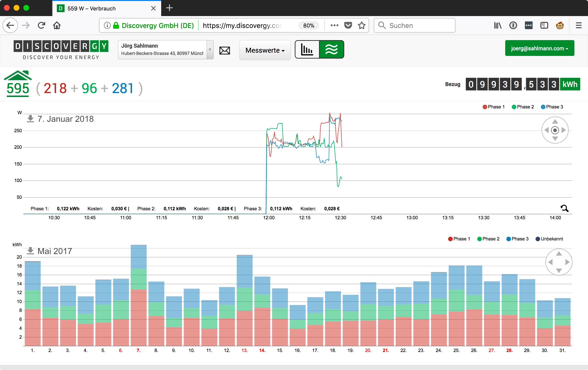Toggle Phase 1 in monthly chart legend
Image resolution: width=588 pixels, height=370 pixels.
click(x=459, y=239)
